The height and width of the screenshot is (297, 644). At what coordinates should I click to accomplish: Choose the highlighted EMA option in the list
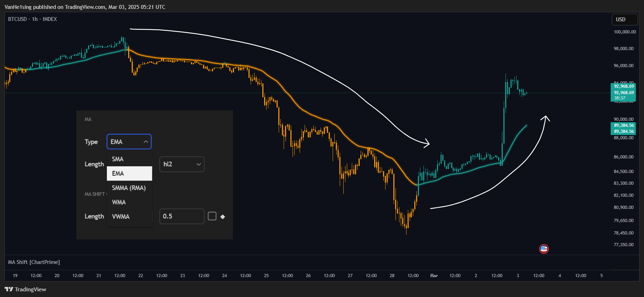(x=130, y=173)
